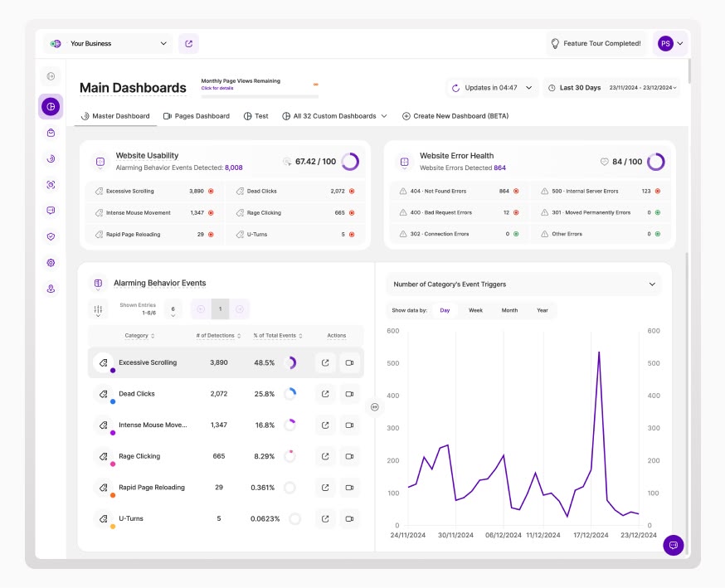
Task: Open external details for Excessive Scrolling row
Action: tap(325, 362)
